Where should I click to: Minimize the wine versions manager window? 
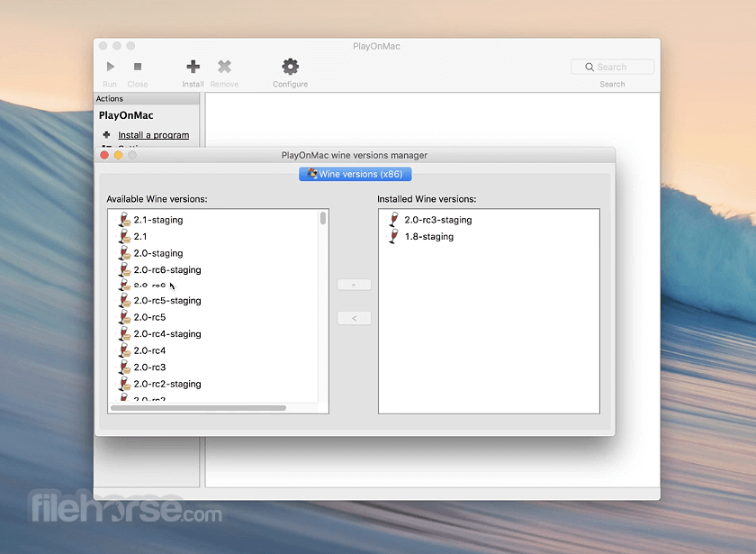click(x=118, y=155)
